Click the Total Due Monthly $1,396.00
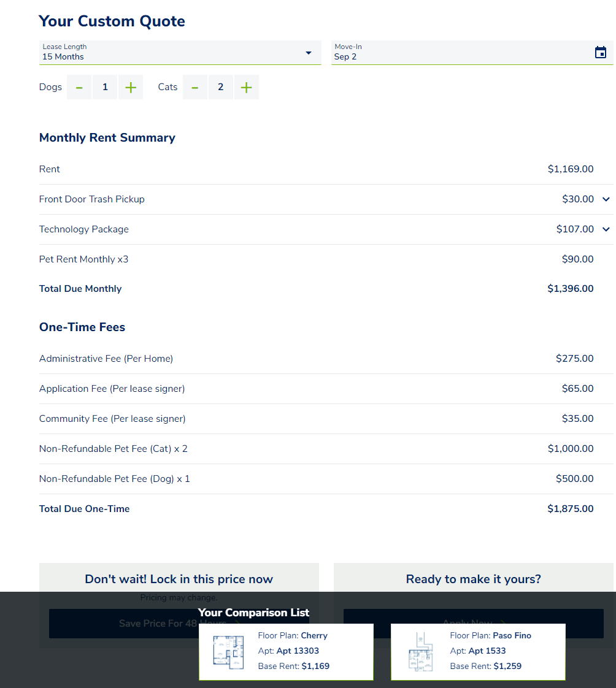The image size is (616, 688). click(571, 289)
